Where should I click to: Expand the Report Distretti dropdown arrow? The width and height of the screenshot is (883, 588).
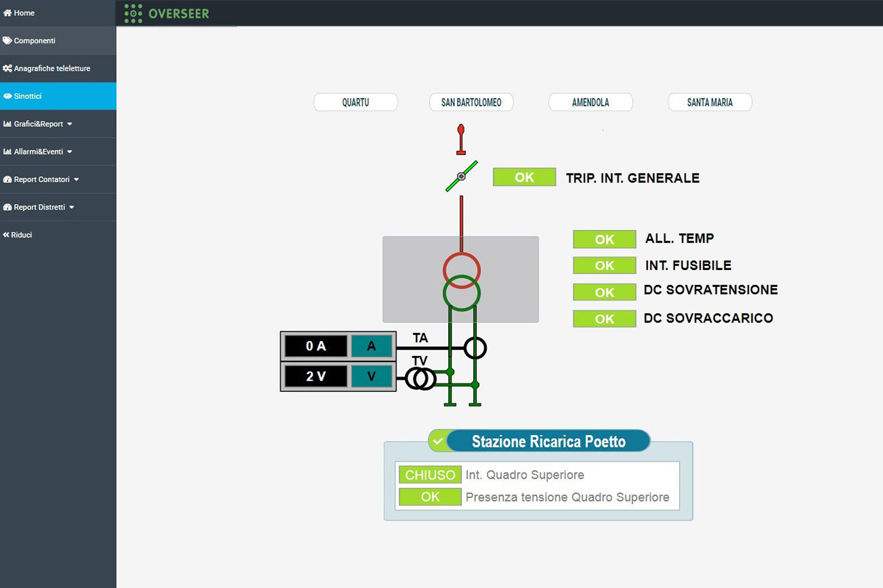click(x=72, y=208)
